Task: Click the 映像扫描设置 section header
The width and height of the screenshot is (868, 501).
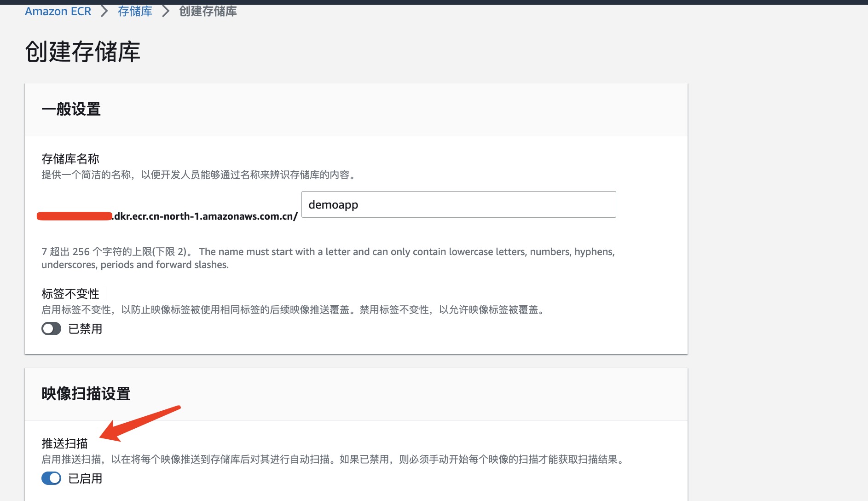Action: [x=86, y=394]
